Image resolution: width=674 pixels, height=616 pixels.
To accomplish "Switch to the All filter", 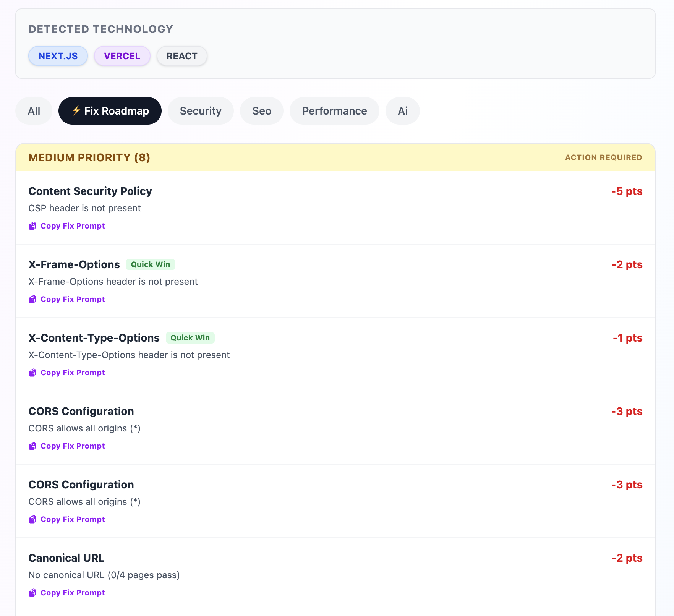I will [x=34, y=111].
